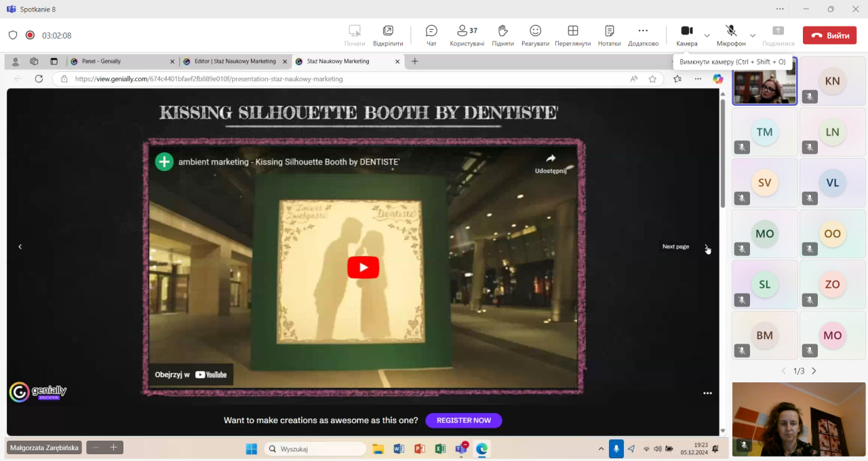Play the YouTube video
The height and width of the screenshot is (461, 868).
[363, 267]
